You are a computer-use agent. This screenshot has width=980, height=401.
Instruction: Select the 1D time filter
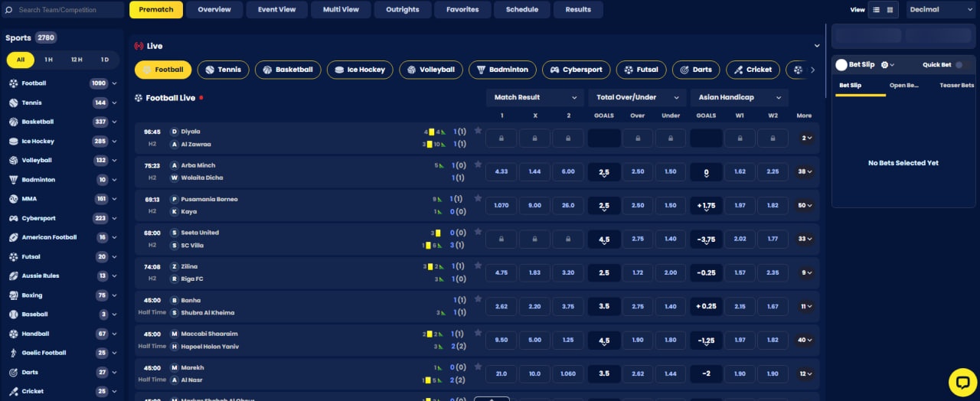[104, 60]
